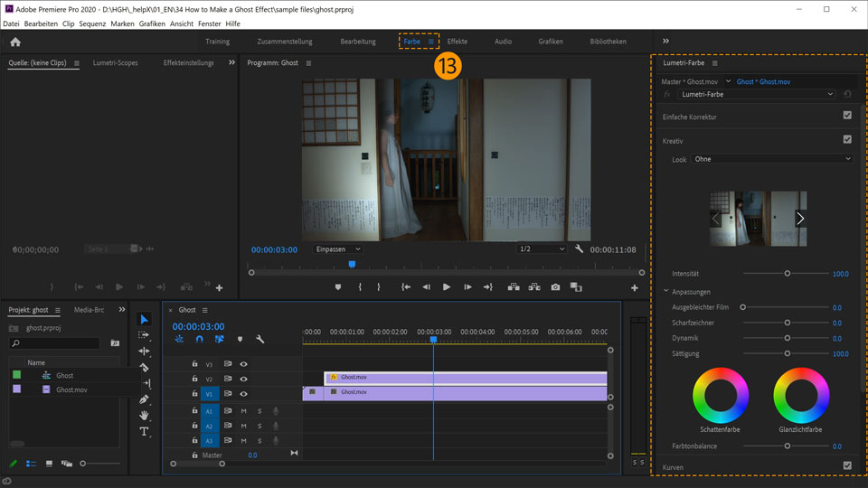The width and height of the screenshot is (868, 488).
Task: Collapse the Anpassungen section
Action: coord(667,292)
